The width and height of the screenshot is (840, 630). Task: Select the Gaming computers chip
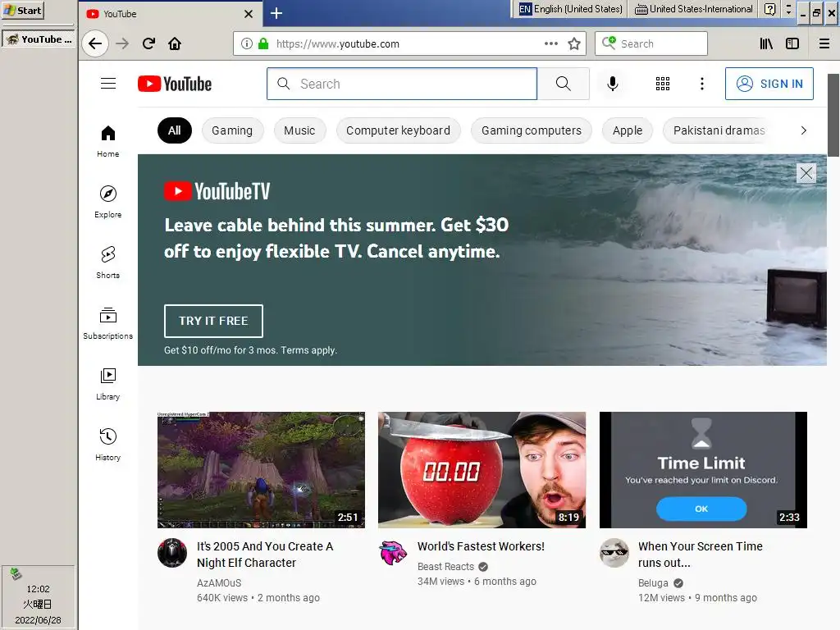pos(532,130)
